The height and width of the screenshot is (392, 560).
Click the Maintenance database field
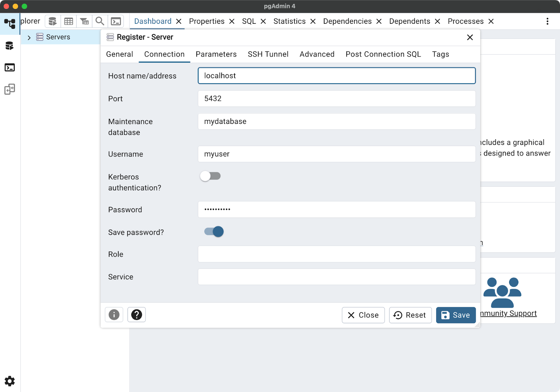pyautogui.click(x=337, y=121)
